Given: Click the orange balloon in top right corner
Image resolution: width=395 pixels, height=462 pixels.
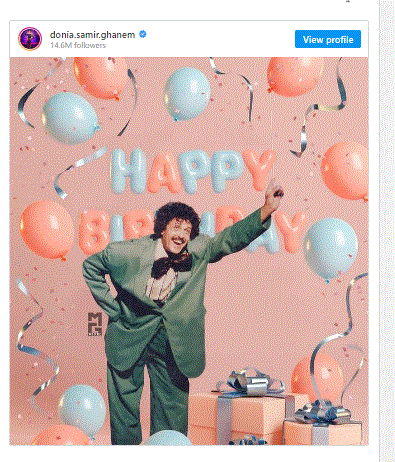Looking at the screenshot, I should pos(295,76).
